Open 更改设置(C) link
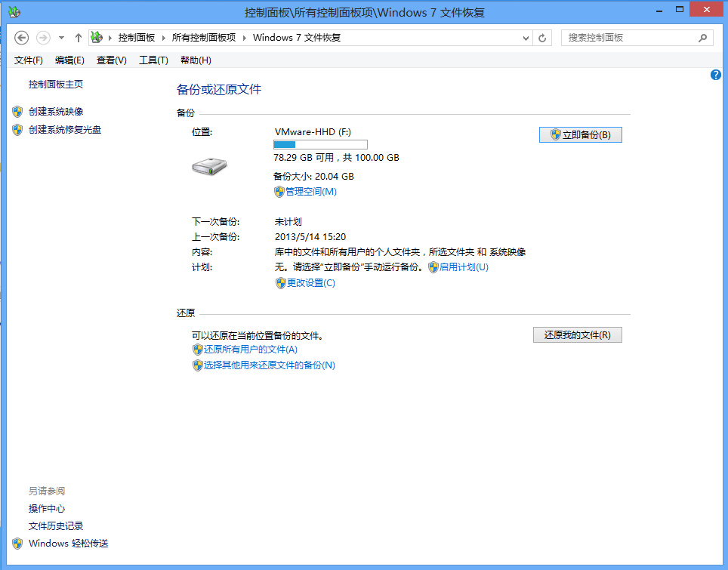728x570 pixels. click(310, 282)
